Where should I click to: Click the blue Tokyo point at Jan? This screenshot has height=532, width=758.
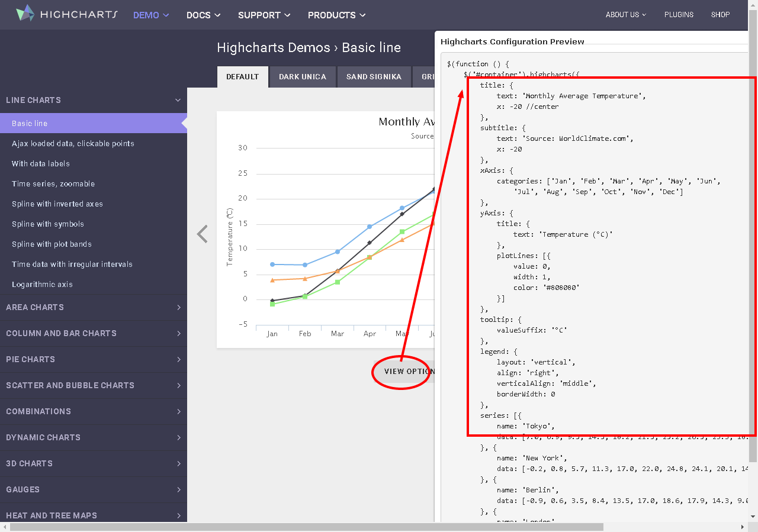(272, 264)
